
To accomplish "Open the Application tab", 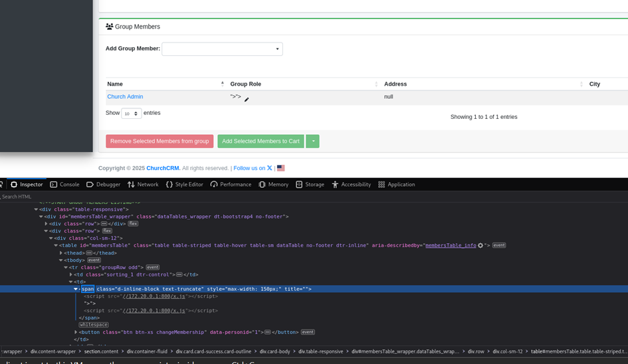I will pos(397,185).
